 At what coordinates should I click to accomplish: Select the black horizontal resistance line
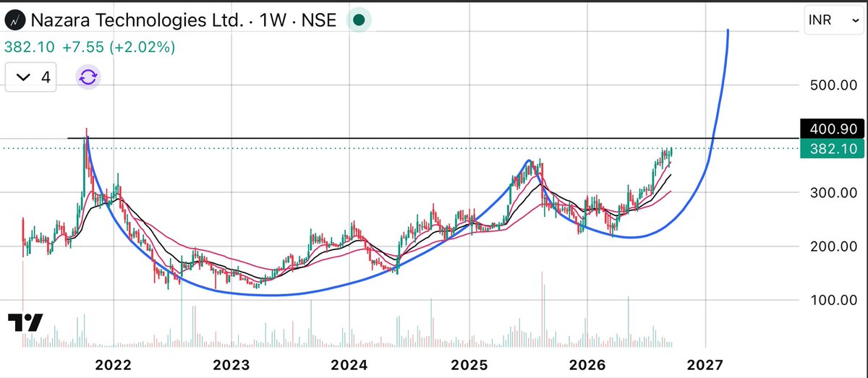433,137
